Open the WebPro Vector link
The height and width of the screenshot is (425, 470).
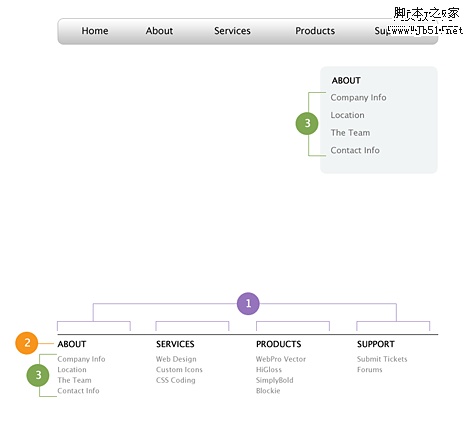[x=281, y=359]
